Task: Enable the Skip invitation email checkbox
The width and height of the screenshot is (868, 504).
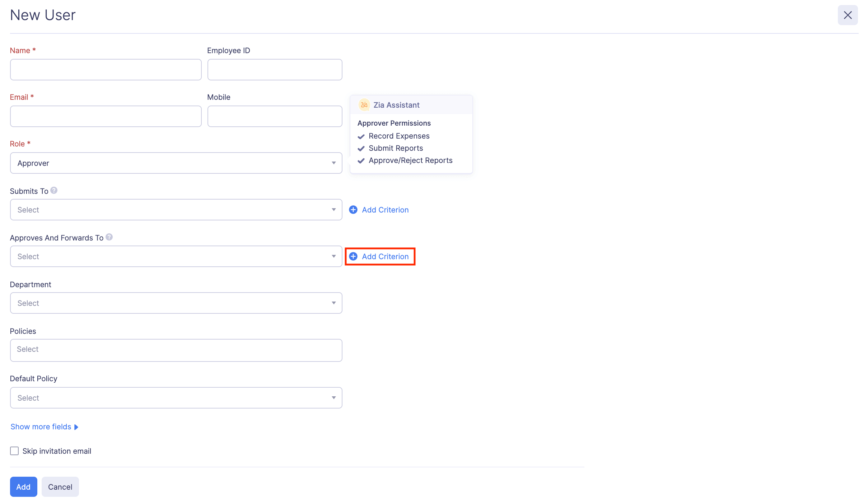Action: 14,451
